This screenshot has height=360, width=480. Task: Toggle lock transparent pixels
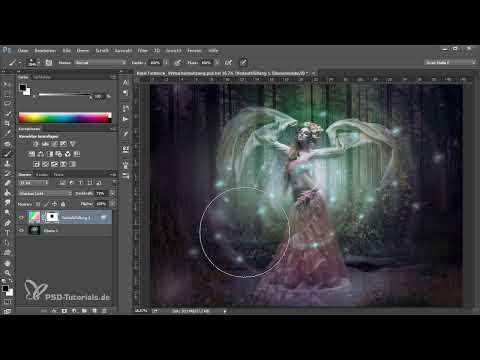coord(38,204)
